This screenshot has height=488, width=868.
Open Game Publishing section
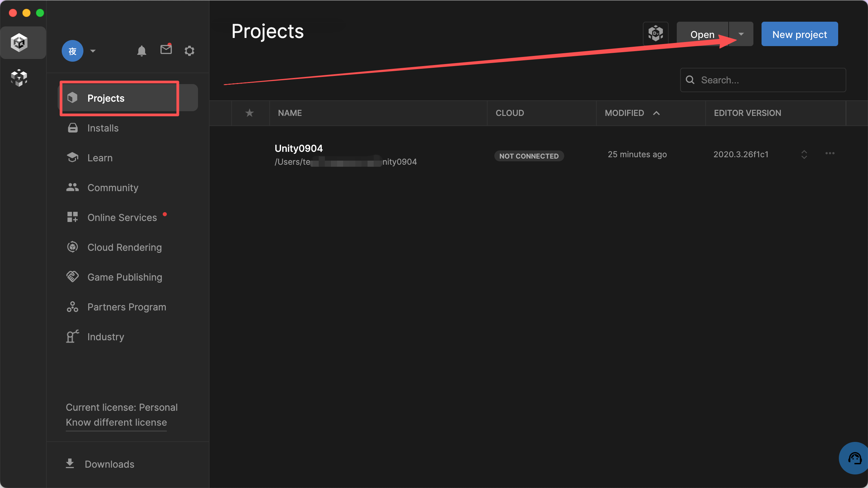coord(128,277)
